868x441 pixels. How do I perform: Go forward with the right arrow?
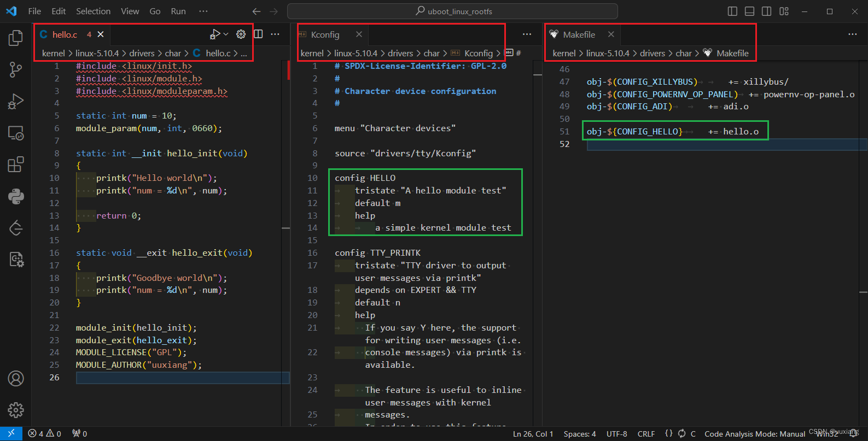pyautogui.click(x=274, y=11)
